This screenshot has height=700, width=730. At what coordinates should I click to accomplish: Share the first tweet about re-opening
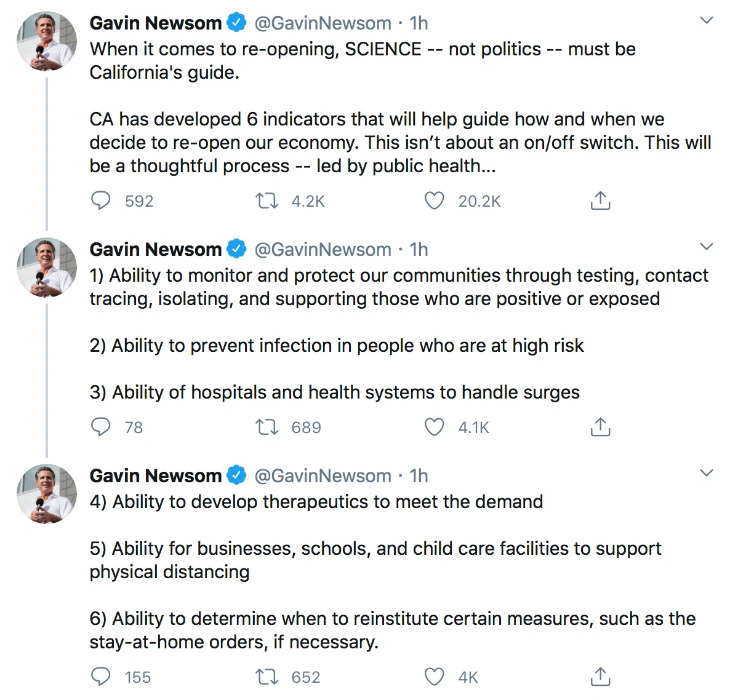(600, 201)
